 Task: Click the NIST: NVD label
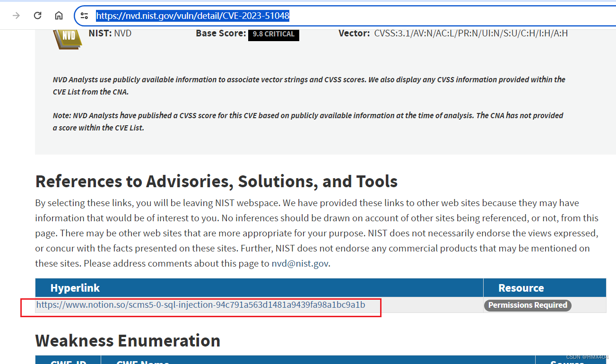tap(110, 34)
